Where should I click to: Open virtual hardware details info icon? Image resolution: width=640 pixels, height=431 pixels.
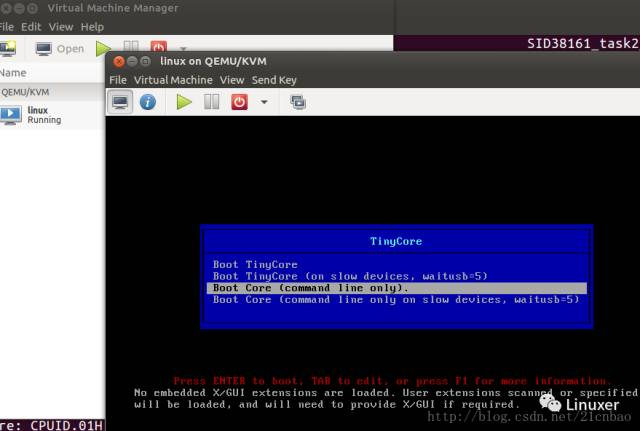click(148, 102)
